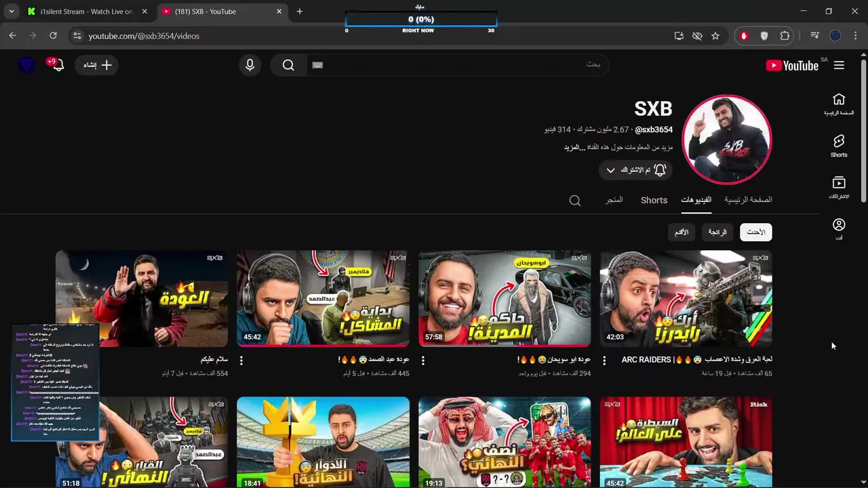Play the 45:42 بداية المشاكل thumbnail
The width and height of the screenshot is (868, 488).
pos(323,298)
